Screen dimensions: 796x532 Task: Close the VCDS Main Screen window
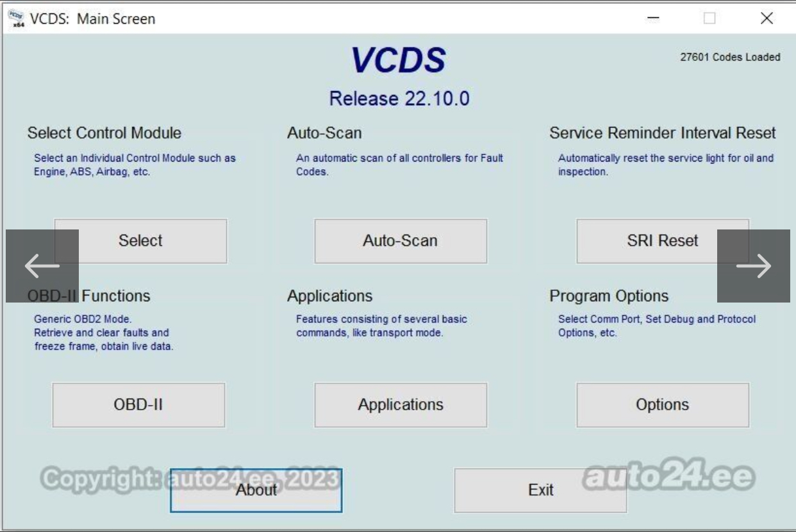767,19
